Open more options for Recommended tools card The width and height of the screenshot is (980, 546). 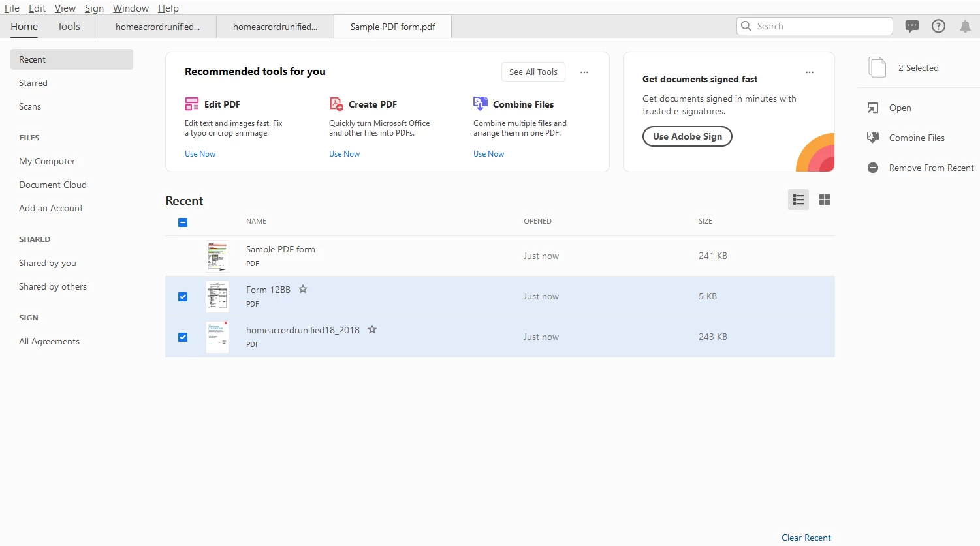pyautogui.click(x=584, y=72)
